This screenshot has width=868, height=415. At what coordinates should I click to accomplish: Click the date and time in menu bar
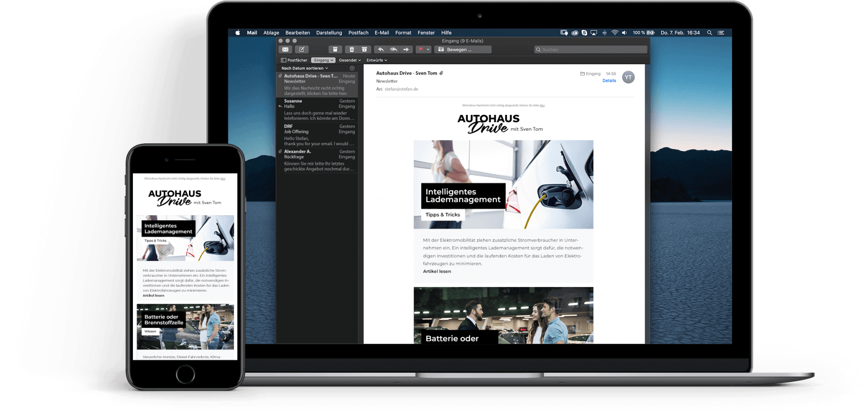(680, 33)
